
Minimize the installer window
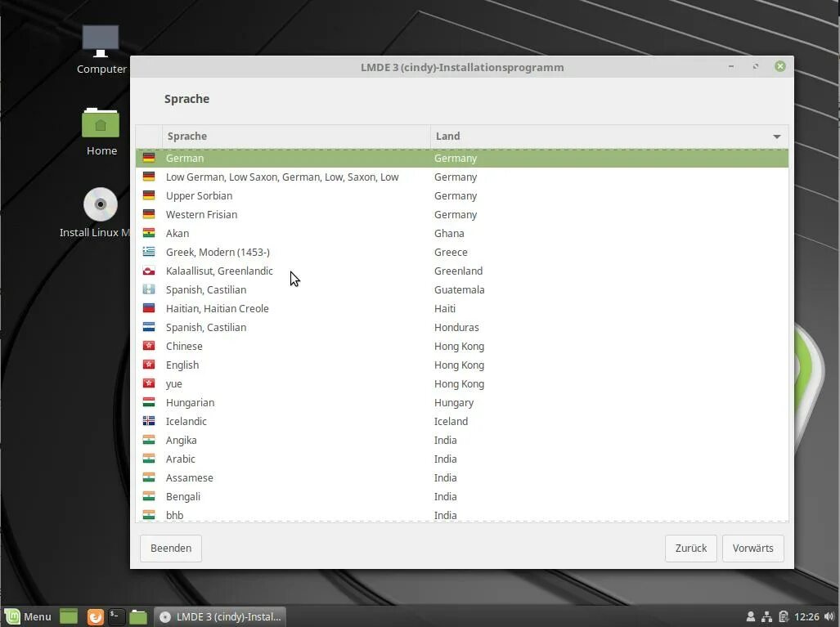pyautogui.click(x=730, y=66)
